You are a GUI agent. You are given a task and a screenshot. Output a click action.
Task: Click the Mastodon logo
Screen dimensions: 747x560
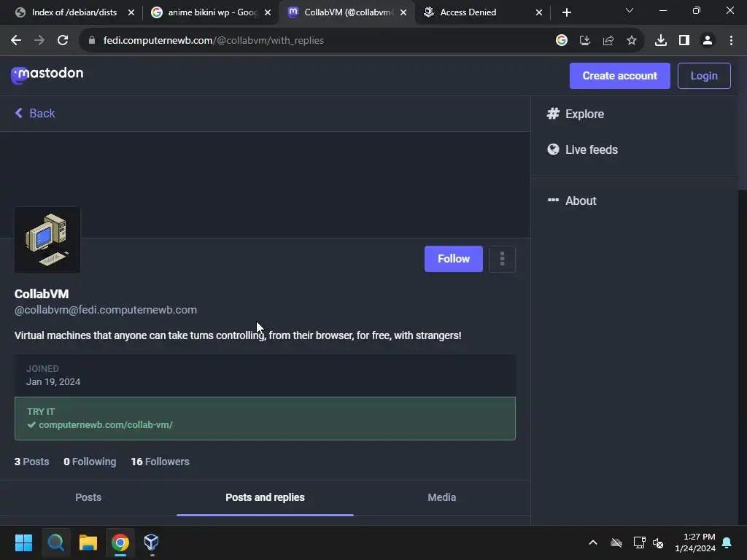(47, 74)
